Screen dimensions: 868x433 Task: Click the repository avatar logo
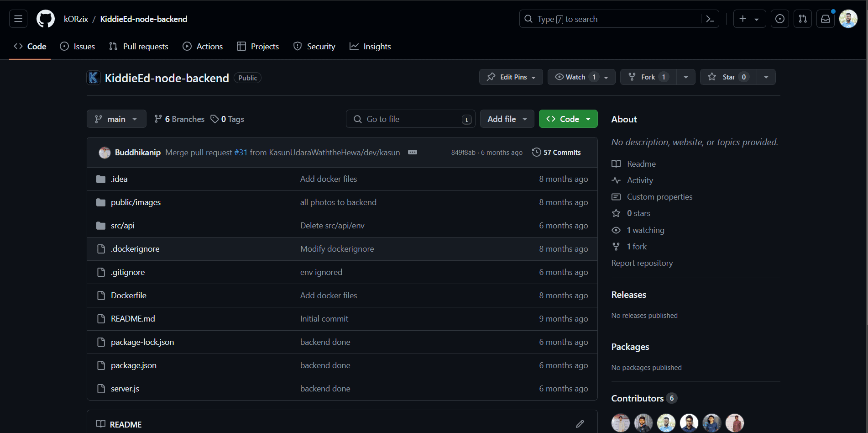94,78
